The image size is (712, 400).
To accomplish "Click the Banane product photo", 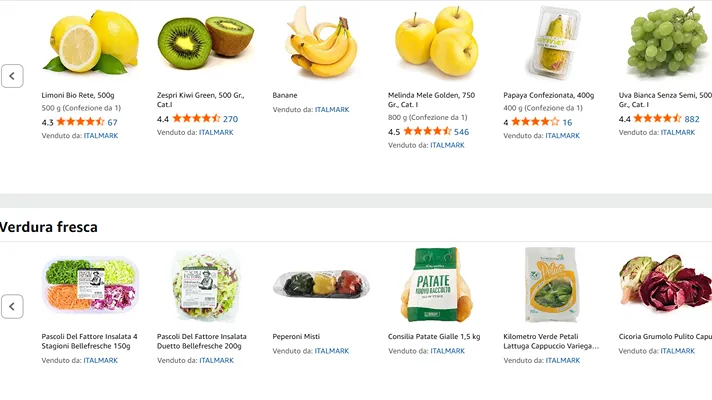I will (320, 43).
